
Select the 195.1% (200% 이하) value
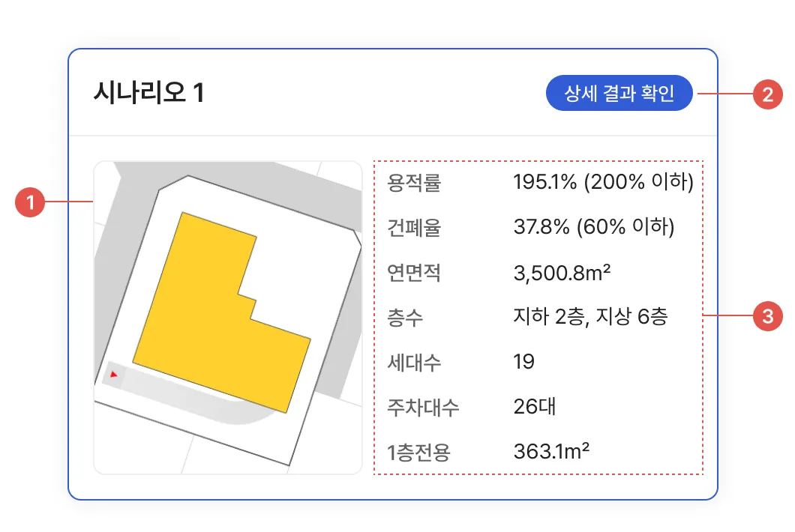click(603, 182)
